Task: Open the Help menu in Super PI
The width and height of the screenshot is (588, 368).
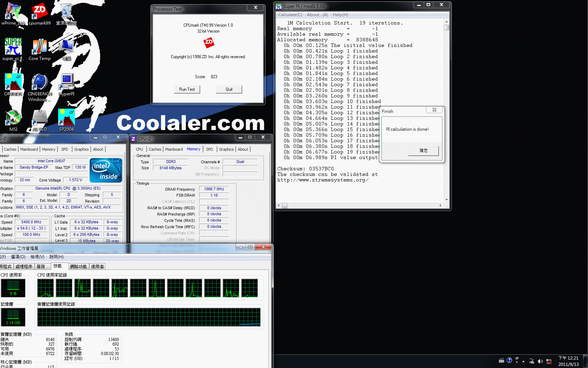Action: click(340, 15)
